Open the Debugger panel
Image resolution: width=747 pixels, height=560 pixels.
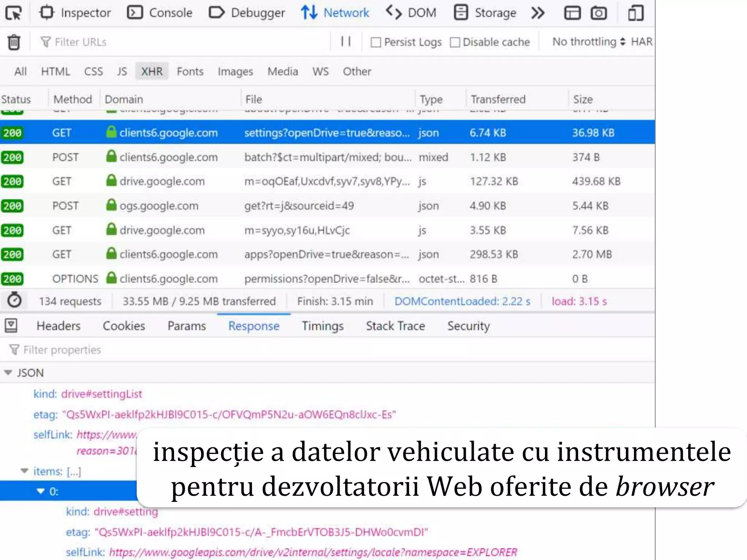[x=247, y=13]
